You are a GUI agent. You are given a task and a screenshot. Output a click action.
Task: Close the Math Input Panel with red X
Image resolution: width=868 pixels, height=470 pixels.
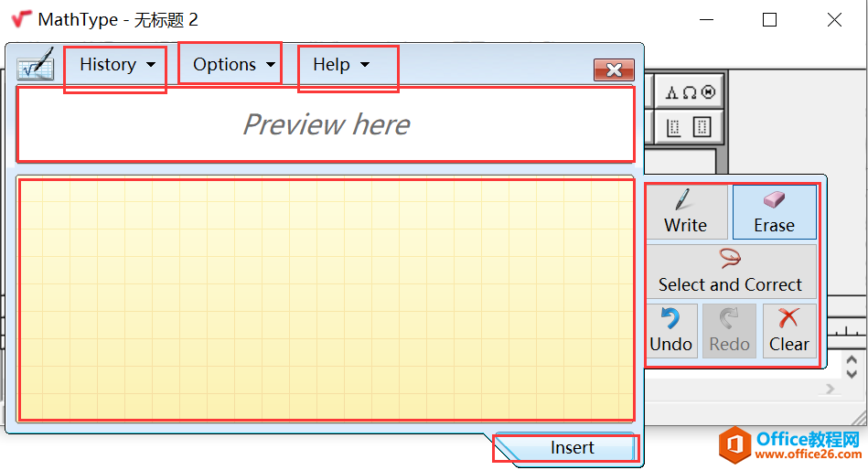tap(614, 69)
